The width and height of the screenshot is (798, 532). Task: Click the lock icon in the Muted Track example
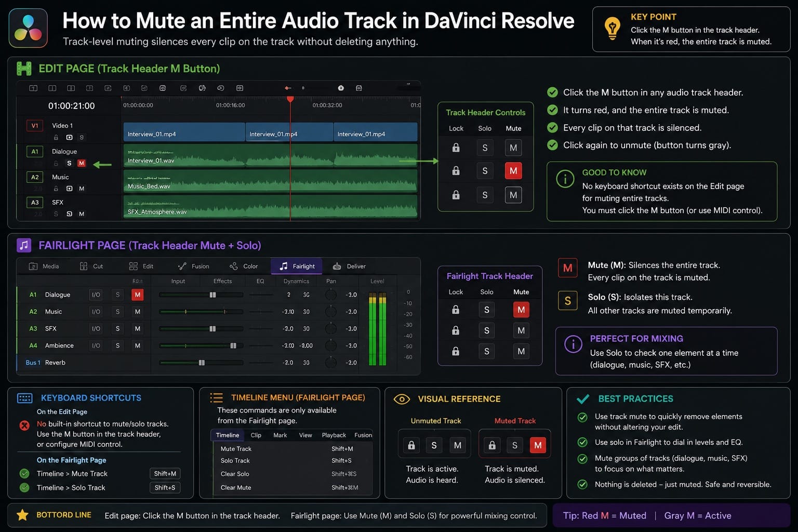point(492,445)
